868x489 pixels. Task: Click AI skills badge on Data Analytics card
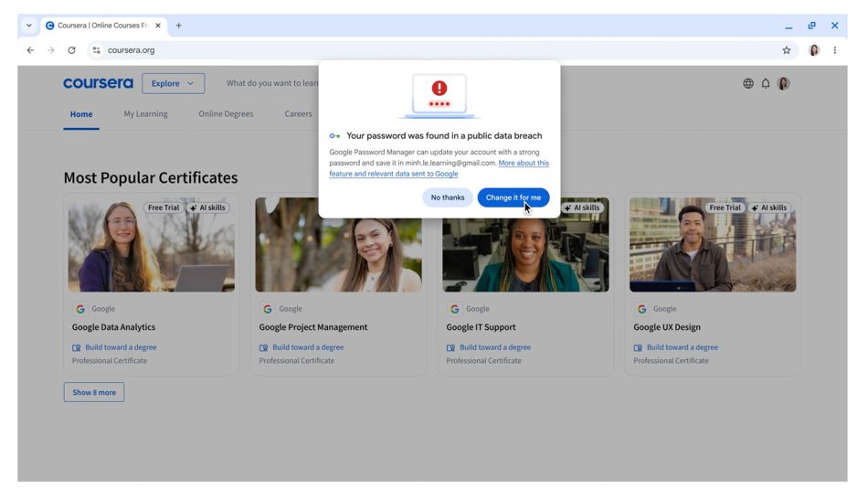point(207,207)
